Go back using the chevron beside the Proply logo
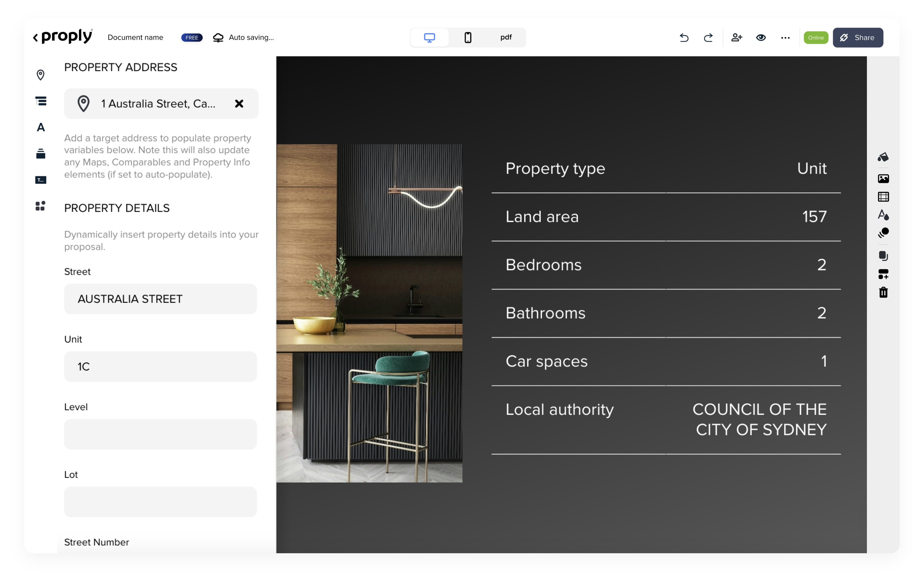 [x=35, y=38]
